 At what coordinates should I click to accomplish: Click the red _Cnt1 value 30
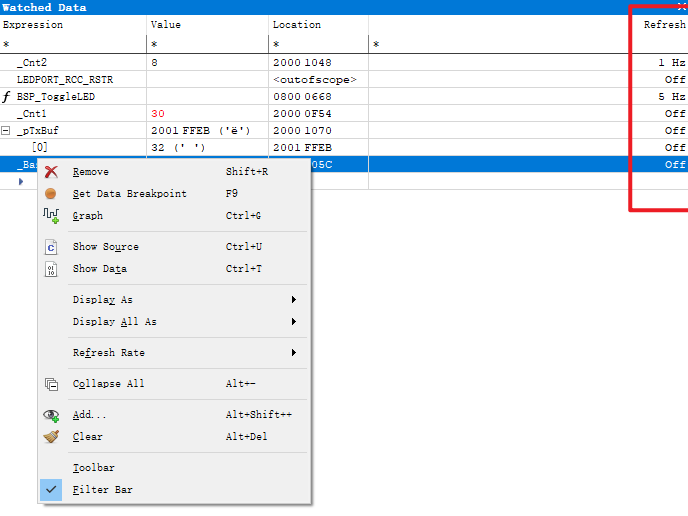tap(158, 114)
